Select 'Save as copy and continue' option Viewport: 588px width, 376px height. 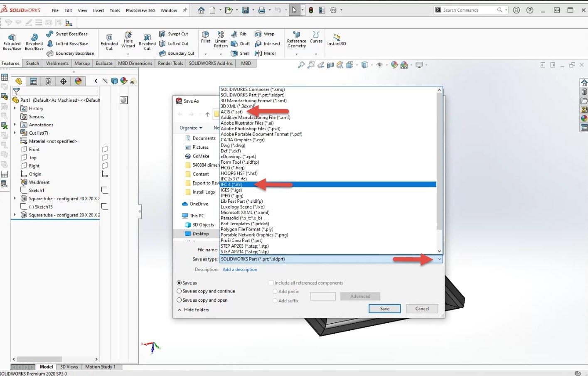[180, 291]
